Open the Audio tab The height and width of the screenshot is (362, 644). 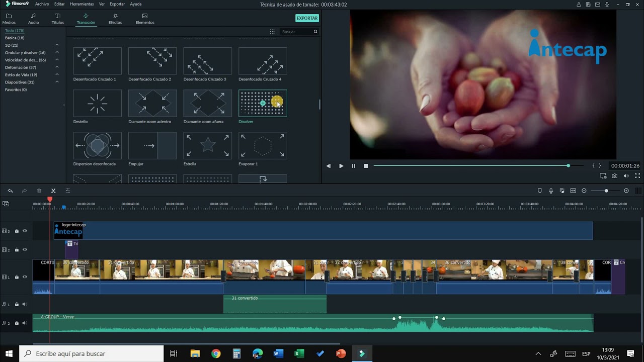pyautogui.click(x=33, y=19)
